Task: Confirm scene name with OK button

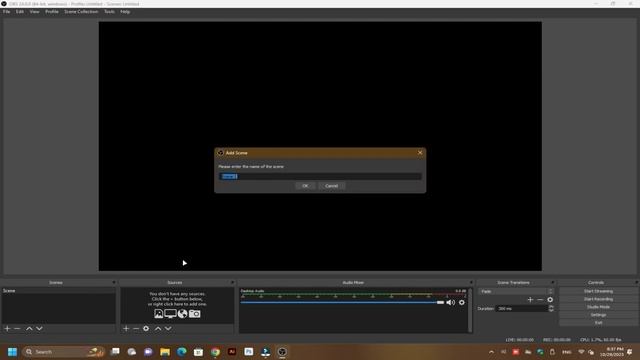Action: click(x=305, y=186)
